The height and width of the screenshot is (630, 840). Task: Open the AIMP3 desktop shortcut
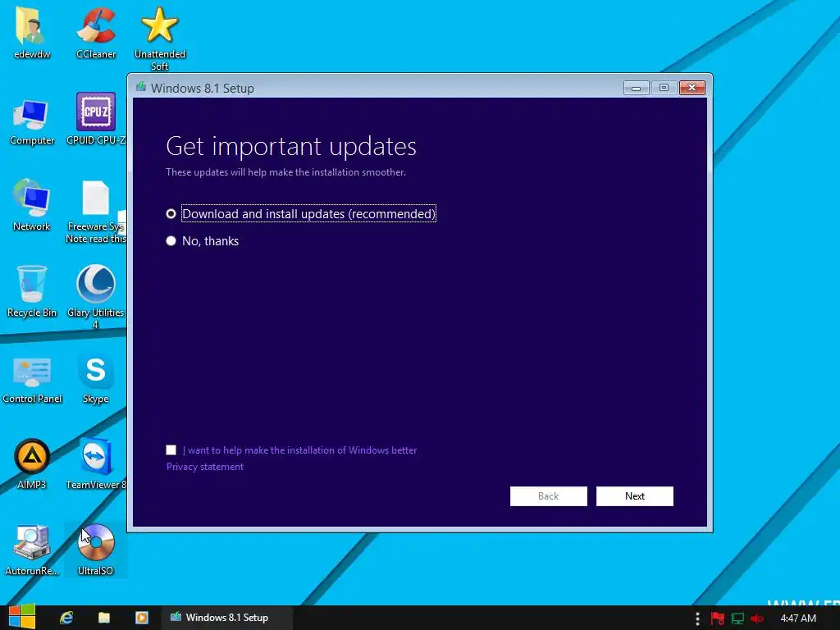32,464
